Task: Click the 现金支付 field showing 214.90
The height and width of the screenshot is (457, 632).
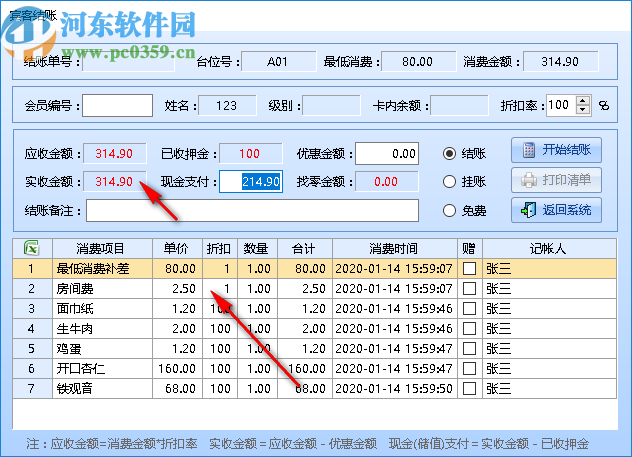Action: (251, 182)
